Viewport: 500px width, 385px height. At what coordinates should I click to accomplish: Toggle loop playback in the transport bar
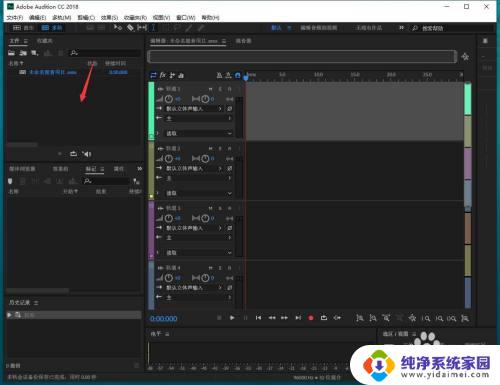coord(324,318)
